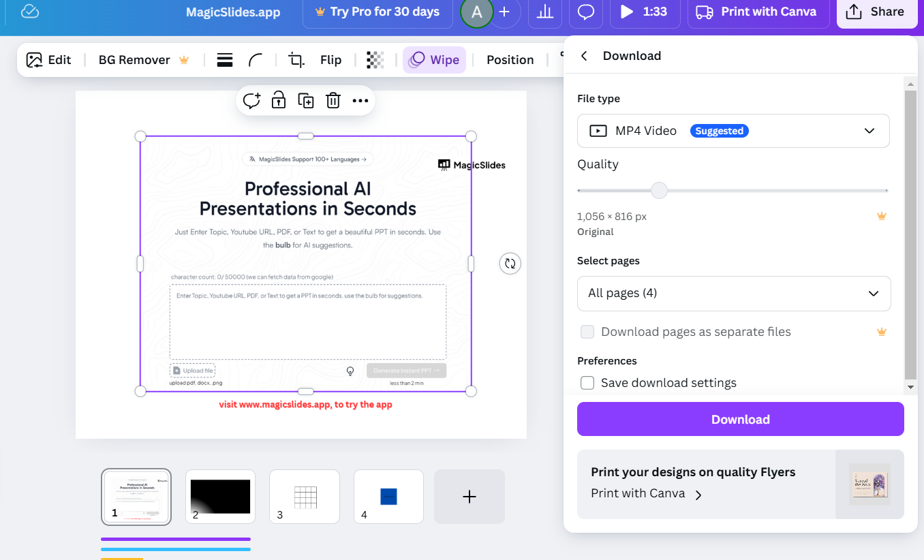
Task: Add a comment via floating toolbar icon
Action: pos(252,101)
